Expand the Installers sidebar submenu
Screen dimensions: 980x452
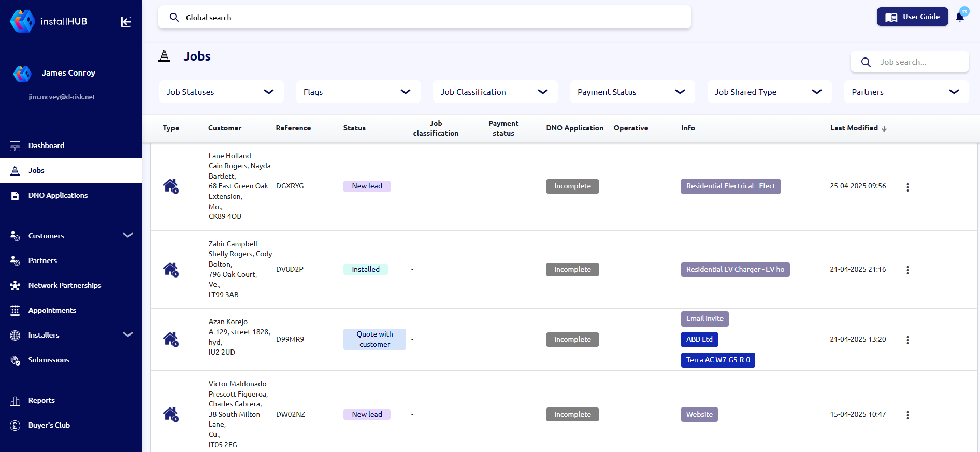(x=127, y=335)
